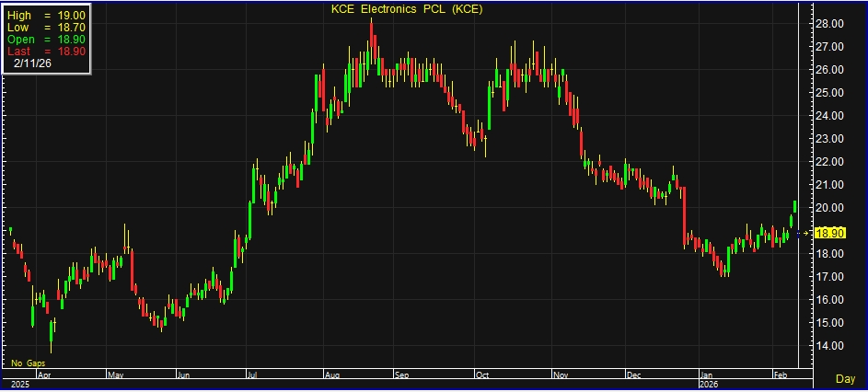Click the Nov label on the time axis
This screenshot has width=868, height=392.
[x=560, y=375]
